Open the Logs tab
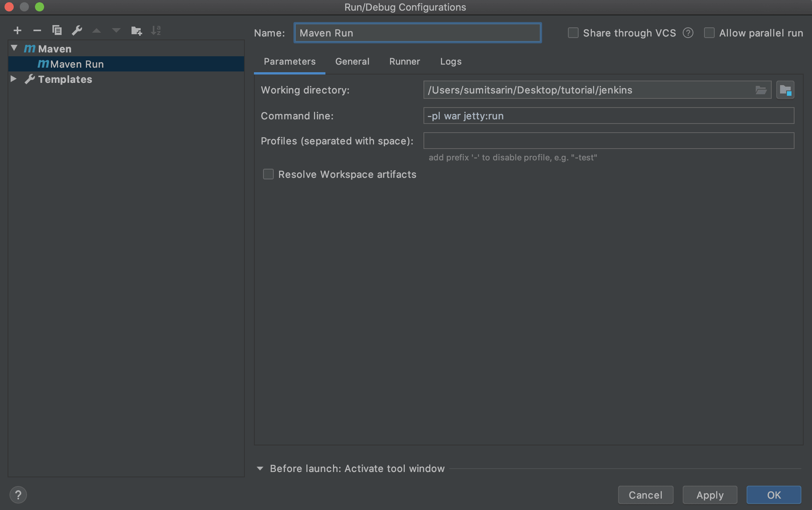 point(450,61)
